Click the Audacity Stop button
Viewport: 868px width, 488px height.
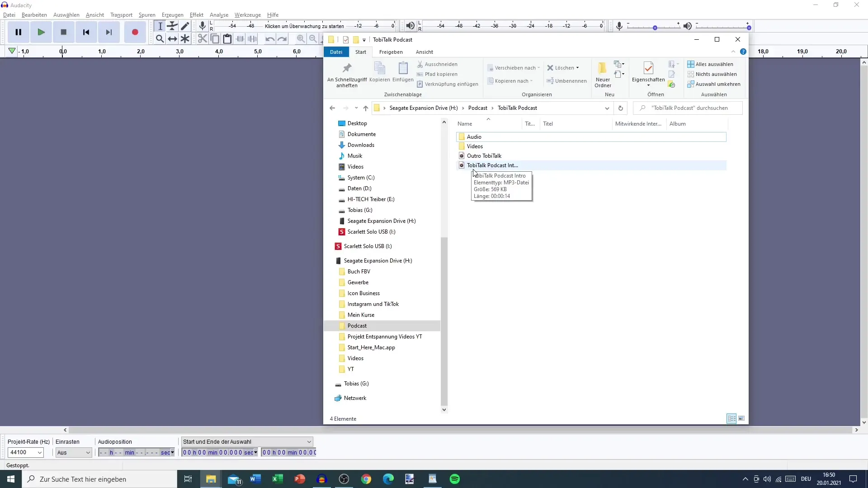(64, 32)
